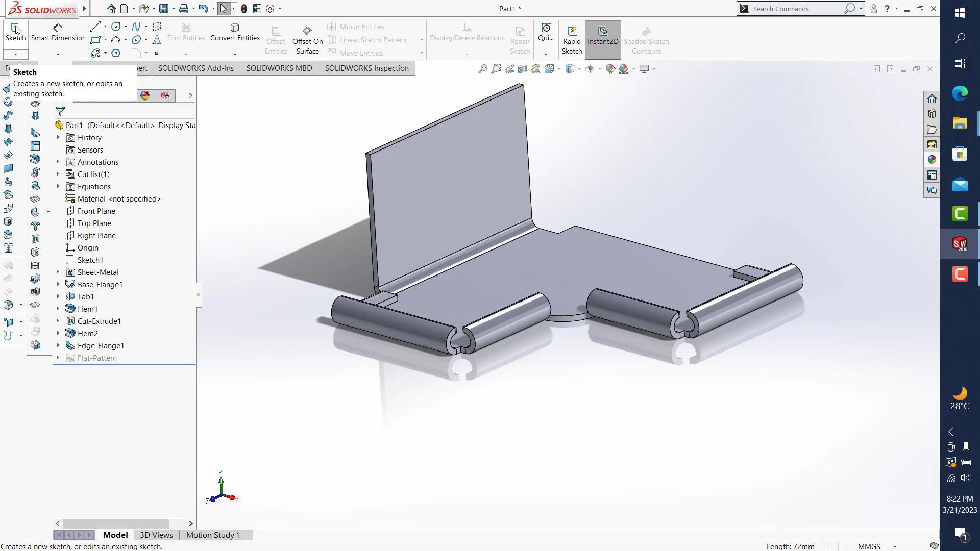Click the Appearances icon in the task pane
The height and width of the screenshot is (551, 980).
coord(932,160)
